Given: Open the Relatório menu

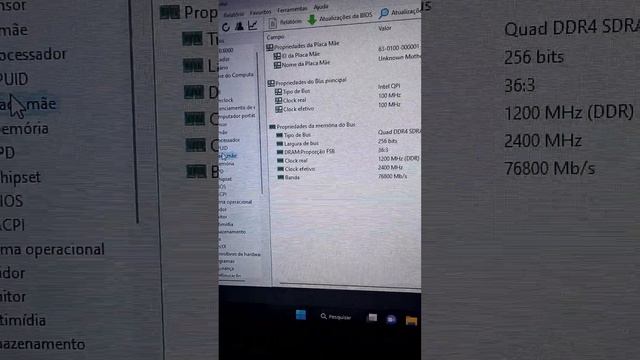Looking at the screenshot, I should [233, 14].
